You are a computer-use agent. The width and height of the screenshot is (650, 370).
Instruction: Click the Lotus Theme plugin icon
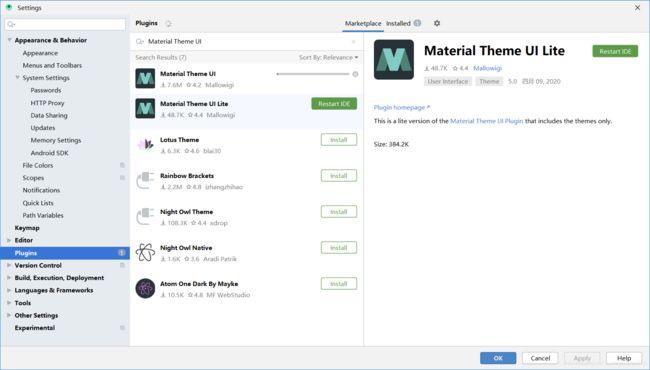(x=145, y=144)
